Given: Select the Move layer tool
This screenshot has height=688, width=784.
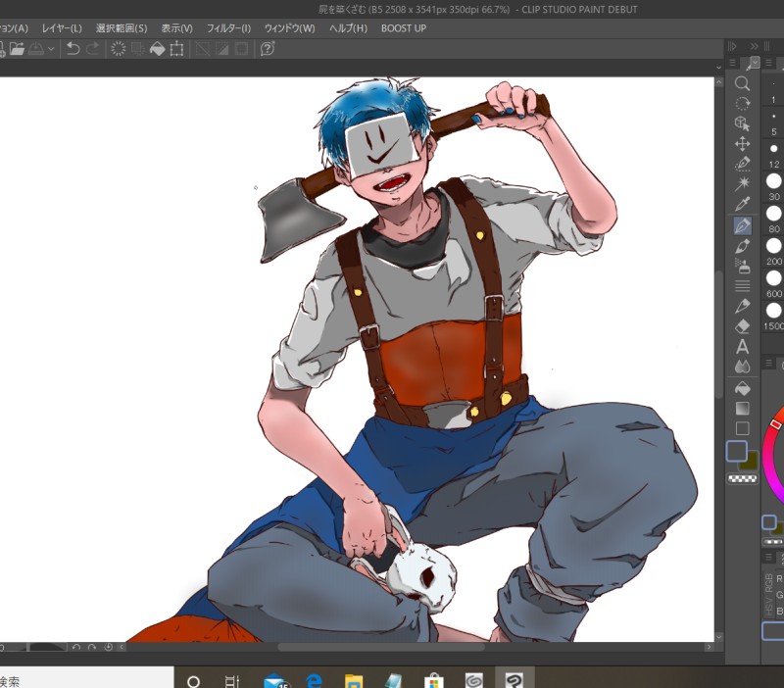Looking at the screenshot, I should click(x=742, y=143).
